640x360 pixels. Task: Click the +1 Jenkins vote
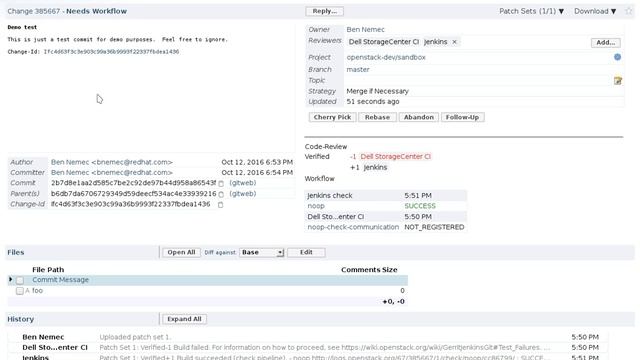tap(369, 168)
